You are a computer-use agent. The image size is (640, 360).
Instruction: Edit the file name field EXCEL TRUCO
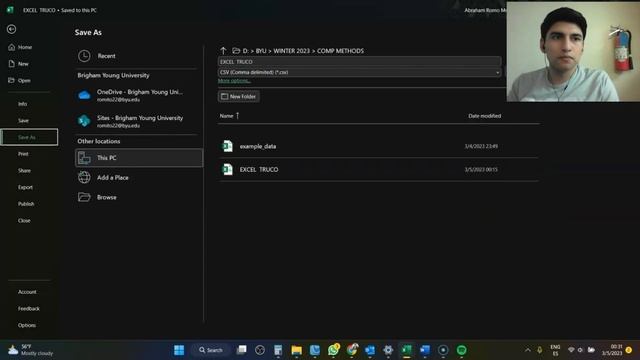pyautogui.click(x=359, y=62)
